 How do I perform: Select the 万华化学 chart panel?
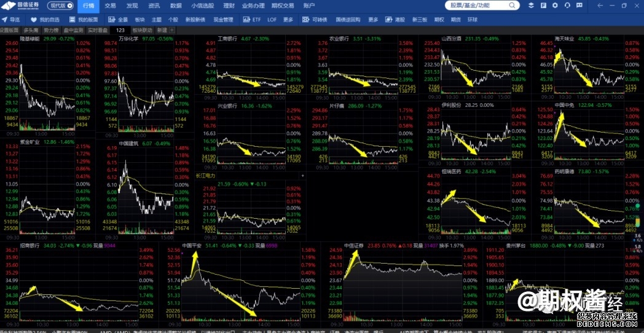[x=145, y=87]
